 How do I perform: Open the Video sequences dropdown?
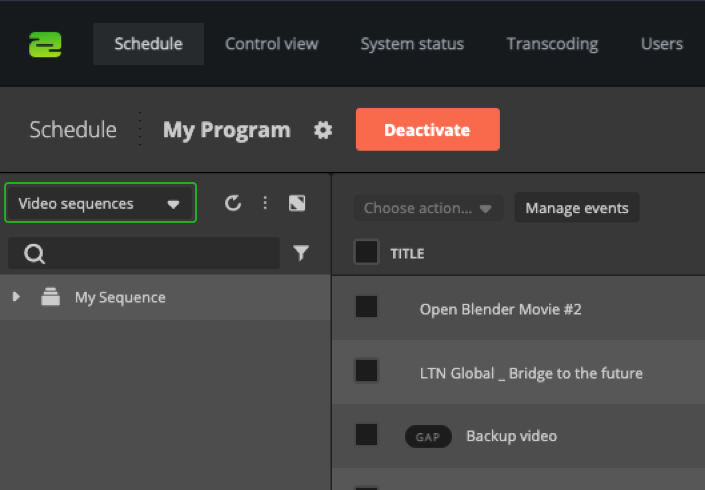point(100,203)
